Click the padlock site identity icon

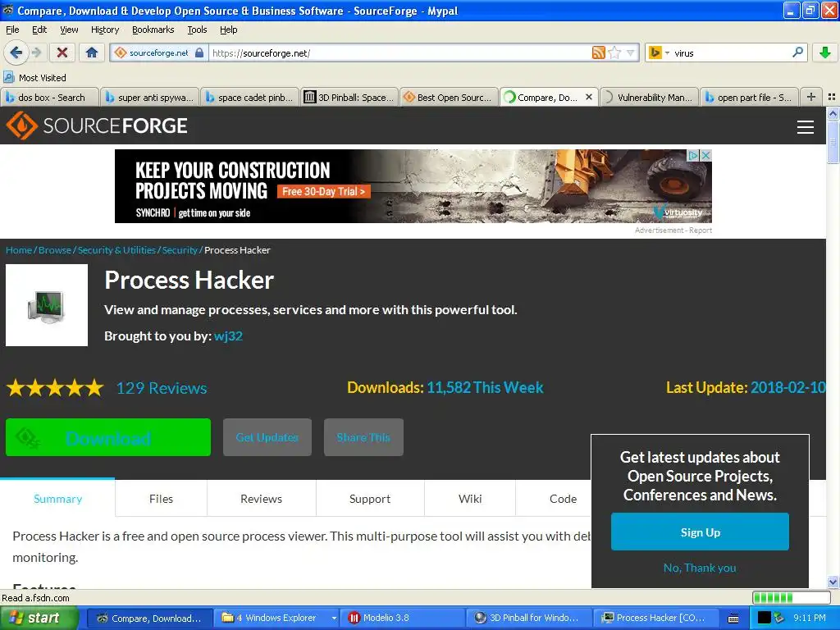pyautogui.click(x=199, y=52)
